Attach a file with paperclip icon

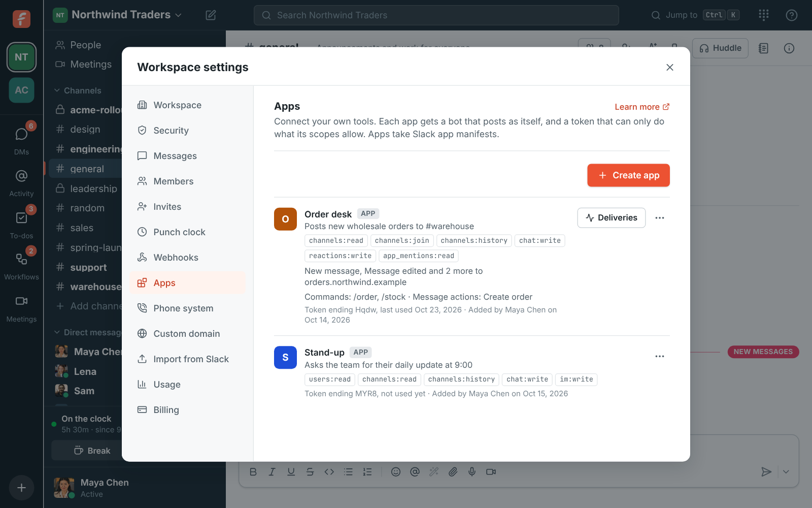click(x=453, y=472)
